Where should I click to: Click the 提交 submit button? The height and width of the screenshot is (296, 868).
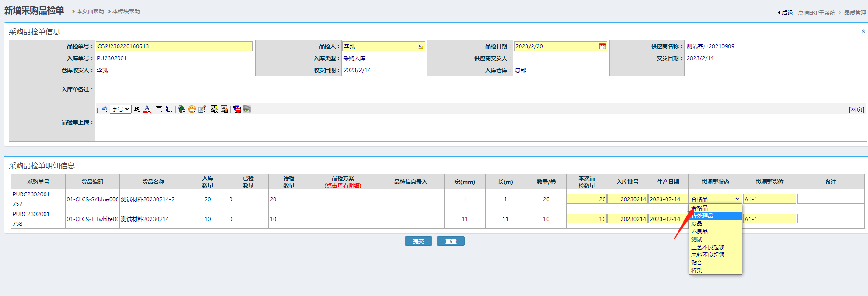pyautogui.click(x=418, y=241)
